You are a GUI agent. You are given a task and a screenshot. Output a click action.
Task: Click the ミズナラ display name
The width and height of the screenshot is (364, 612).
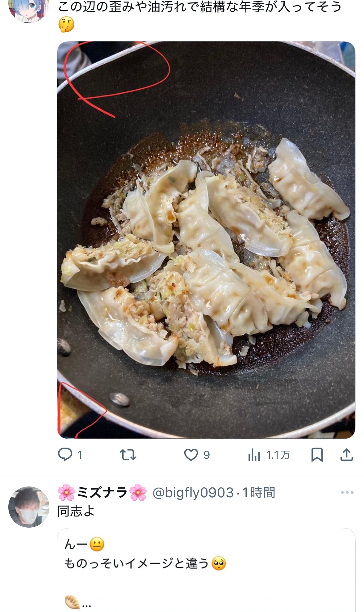coord(102,492)
